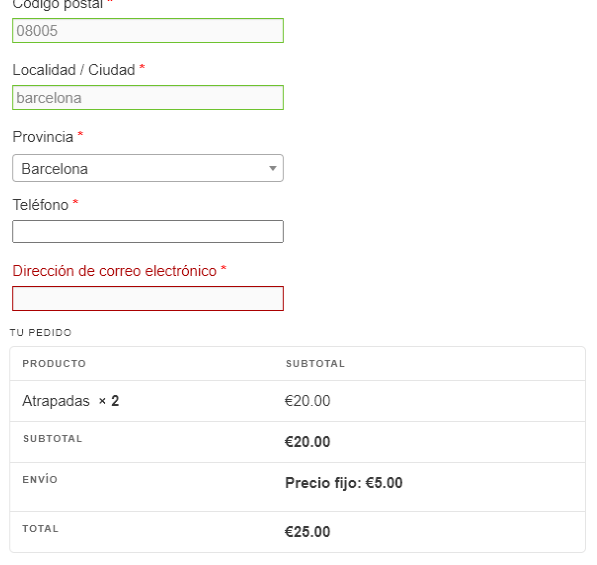Click the empty Teléfono input field
Image resolution: width=597 pixels, height=565 pixels.
148,231
